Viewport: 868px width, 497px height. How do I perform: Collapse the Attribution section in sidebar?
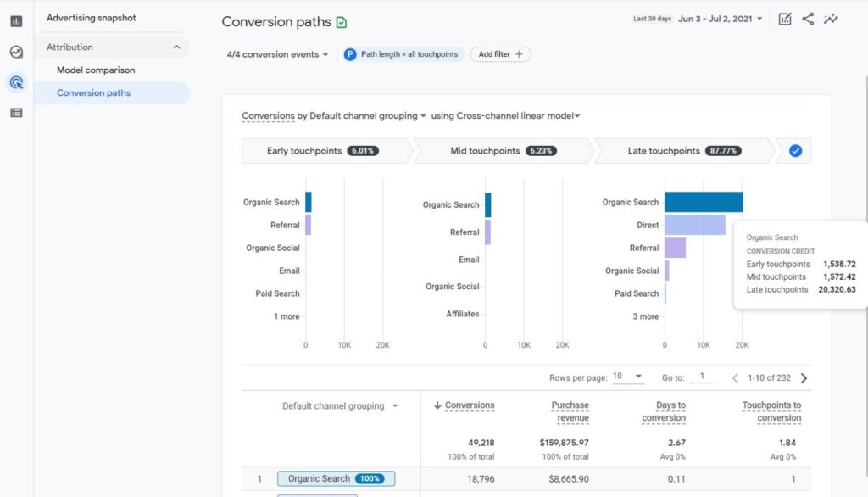176,47
